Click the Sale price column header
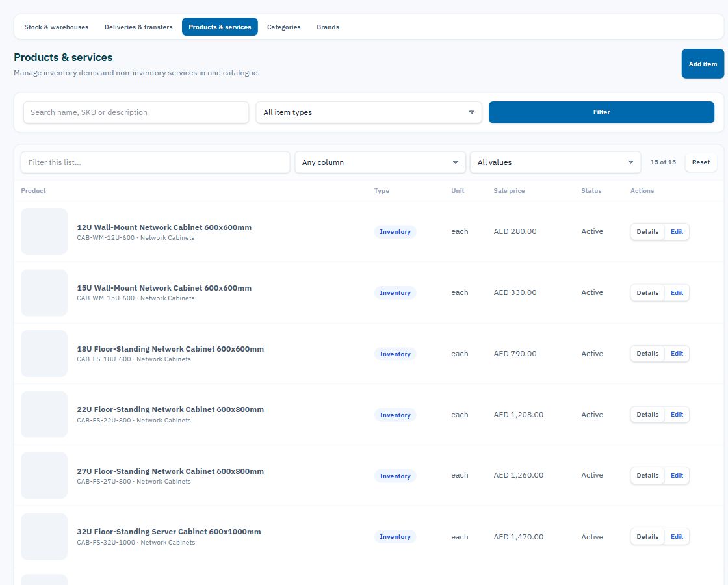The image size is (728, 585). (x=509, y=191)
